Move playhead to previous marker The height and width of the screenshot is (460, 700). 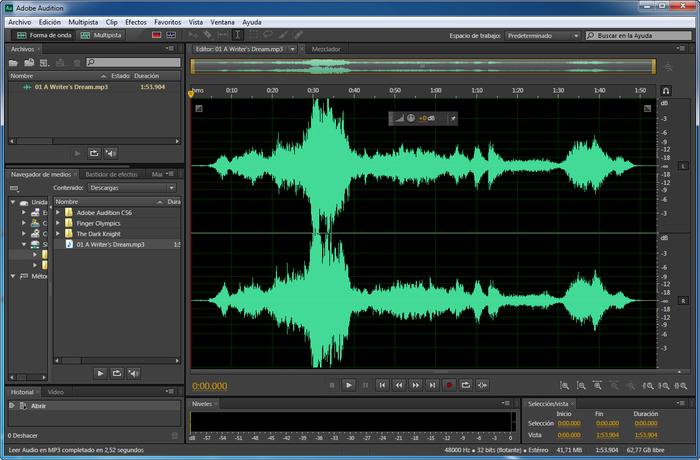pos(382,385)
